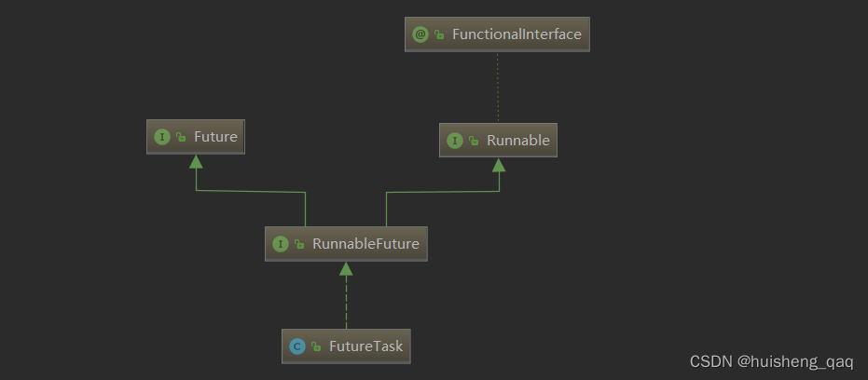Image resolution: width=868 pixels, height=380 pixels.
Task: Click the lock icon next to Future
Action: pos(181,138)
